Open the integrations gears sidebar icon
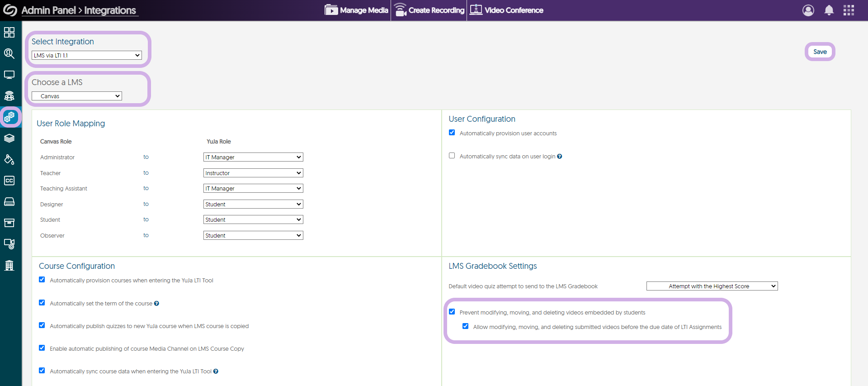Screen dimensions: 868x386 coord(9,117)
